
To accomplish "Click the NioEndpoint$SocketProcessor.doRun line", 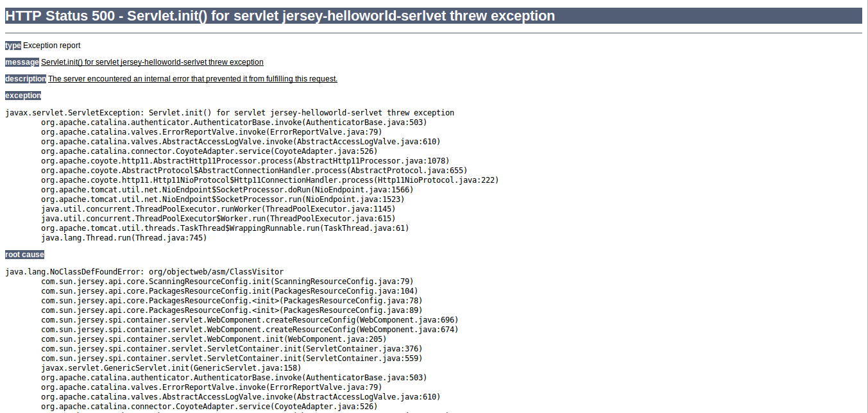I will [x=227, y=190].
